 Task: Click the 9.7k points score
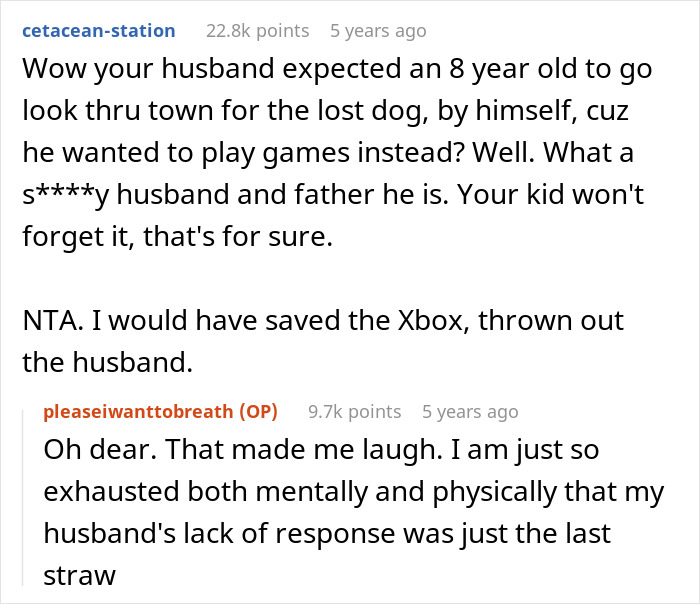point(355,412)
